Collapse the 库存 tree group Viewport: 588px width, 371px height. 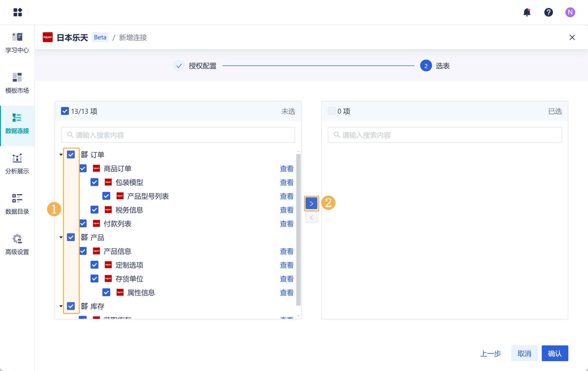[61, 306]
